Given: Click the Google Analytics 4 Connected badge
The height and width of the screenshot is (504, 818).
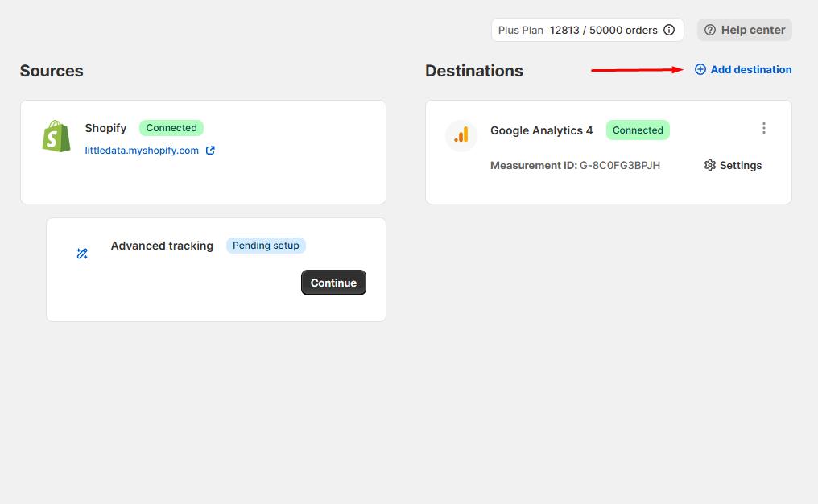Looking at the screenshot, I should pos(638,130).
